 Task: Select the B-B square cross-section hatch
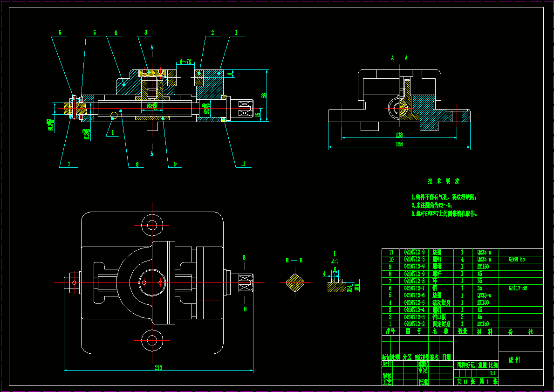[294, 283]
